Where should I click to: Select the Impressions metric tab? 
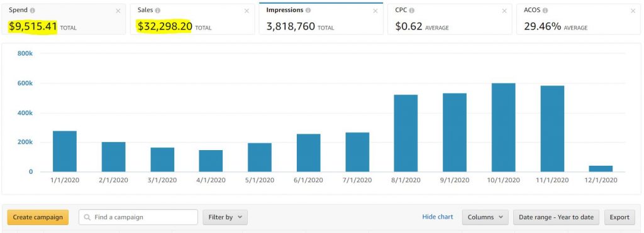(x=321, y=19)
